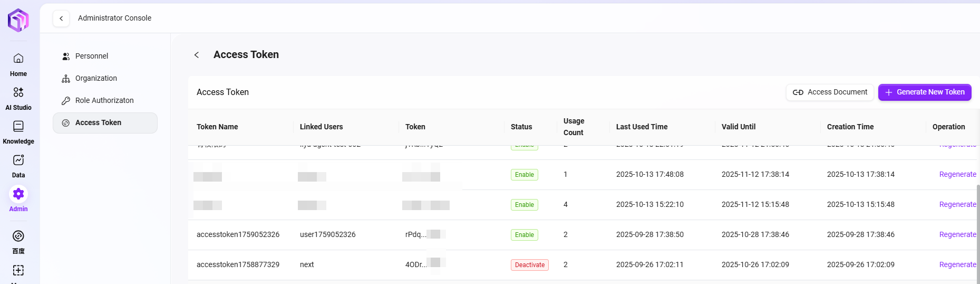Screen dimensions: 980x284
Task: Open the Organization menu item
Action: (x=96, y=78)
